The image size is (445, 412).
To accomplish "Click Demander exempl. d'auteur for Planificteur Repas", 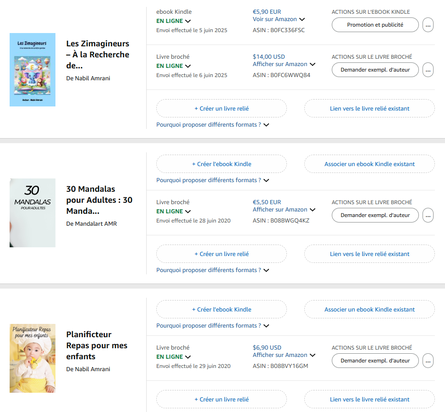I will (x=375, y=361).
